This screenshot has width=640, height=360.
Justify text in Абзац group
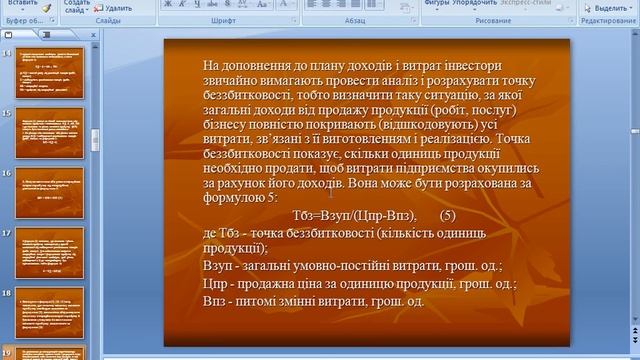click(356, 4)
